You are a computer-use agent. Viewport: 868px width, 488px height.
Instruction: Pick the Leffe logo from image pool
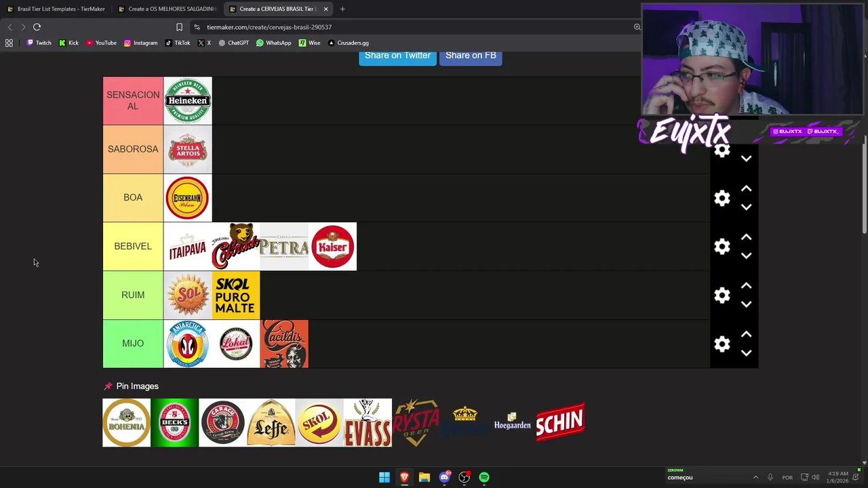[x=271, y=423]
